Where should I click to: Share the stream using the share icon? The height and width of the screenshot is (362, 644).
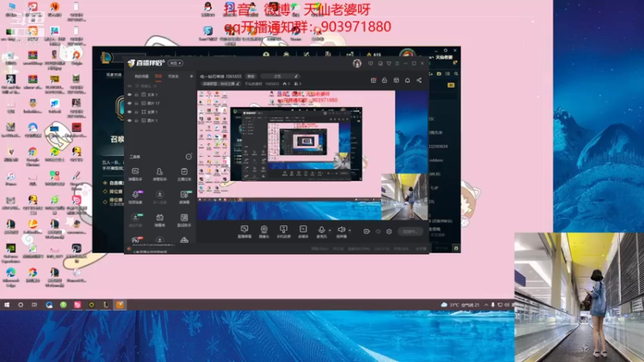[x=419, y=80]
